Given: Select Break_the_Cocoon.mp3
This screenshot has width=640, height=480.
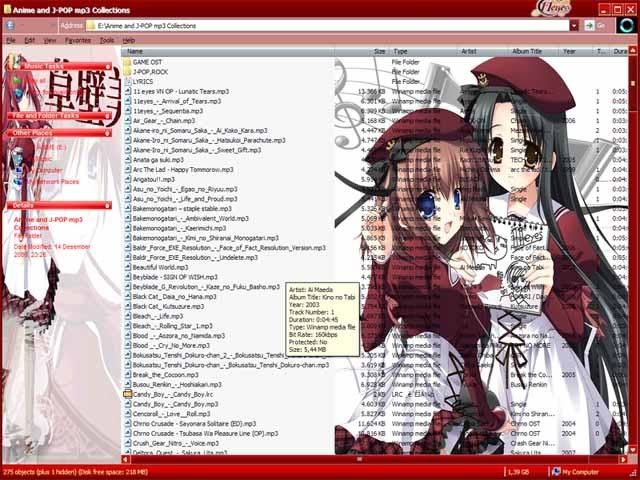Looking at the screenshot, I should (x=166, y=375).
